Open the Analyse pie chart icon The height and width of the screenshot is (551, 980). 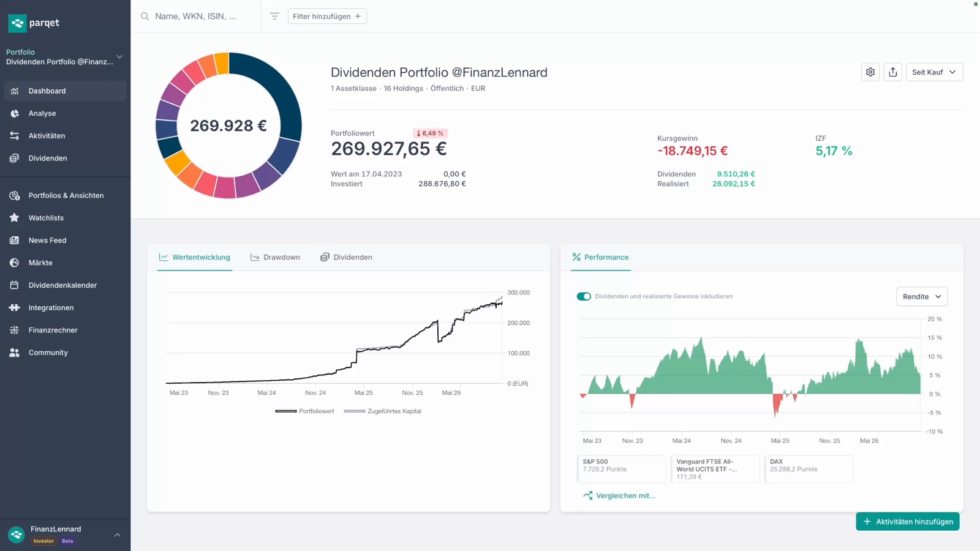(15, 113)
